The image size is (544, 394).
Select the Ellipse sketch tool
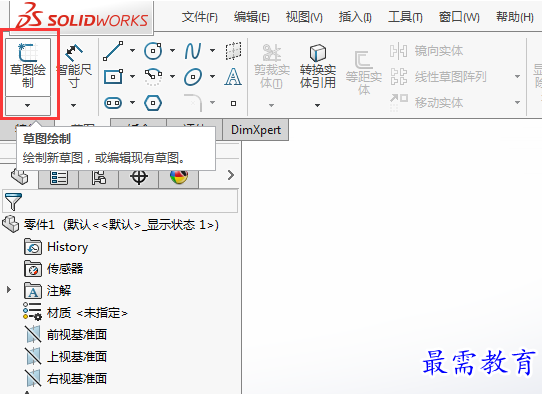(193, 77)
